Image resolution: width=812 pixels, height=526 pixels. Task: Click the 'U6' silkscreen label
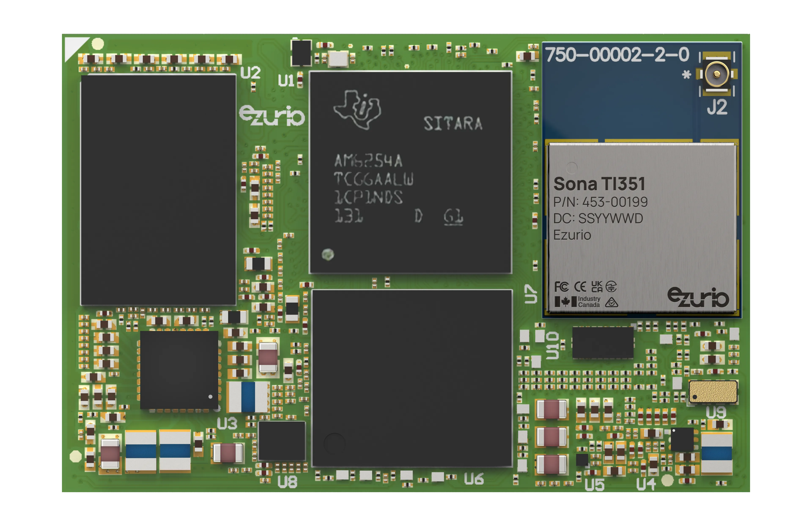click(x=474, y=479)
